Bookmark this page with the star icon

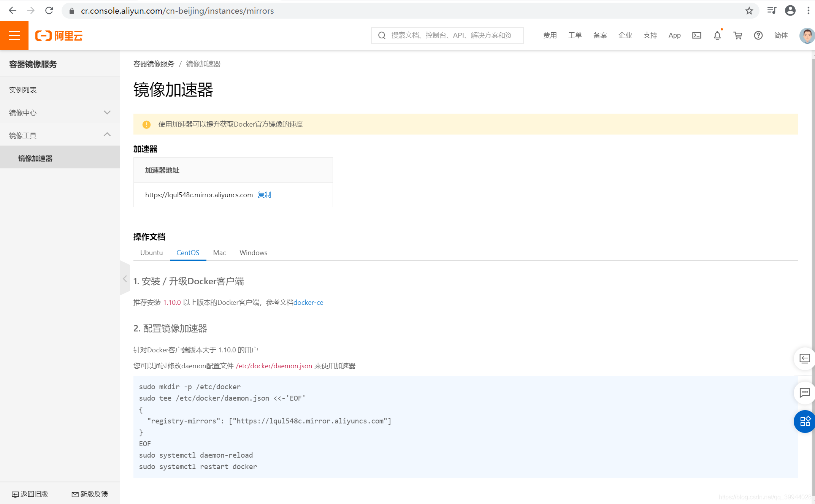pyautogui.click(x=749, y=11)
